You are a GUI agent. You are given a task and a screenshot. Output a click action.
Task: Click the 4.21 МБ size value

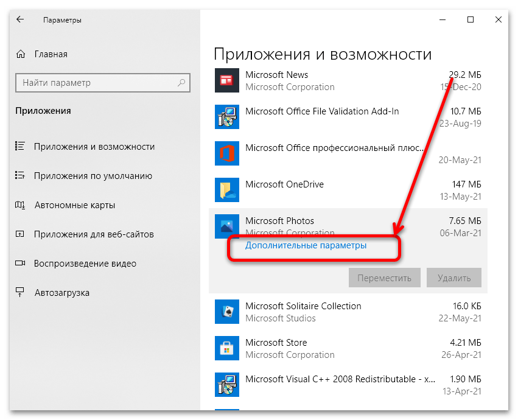466,342
